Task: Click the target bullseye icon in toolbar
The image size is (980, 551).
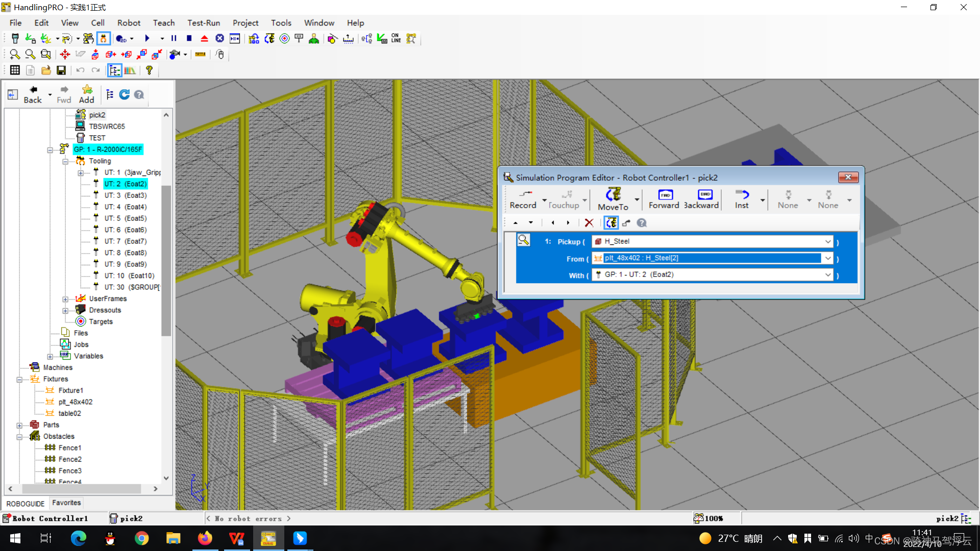Action: tap(285, 39)
